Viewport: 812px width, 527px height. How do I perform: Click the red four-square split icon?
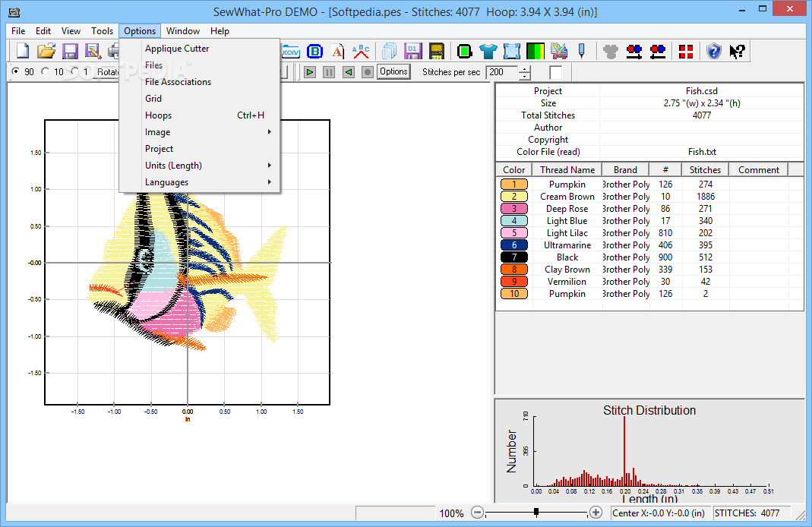(686, 51)
